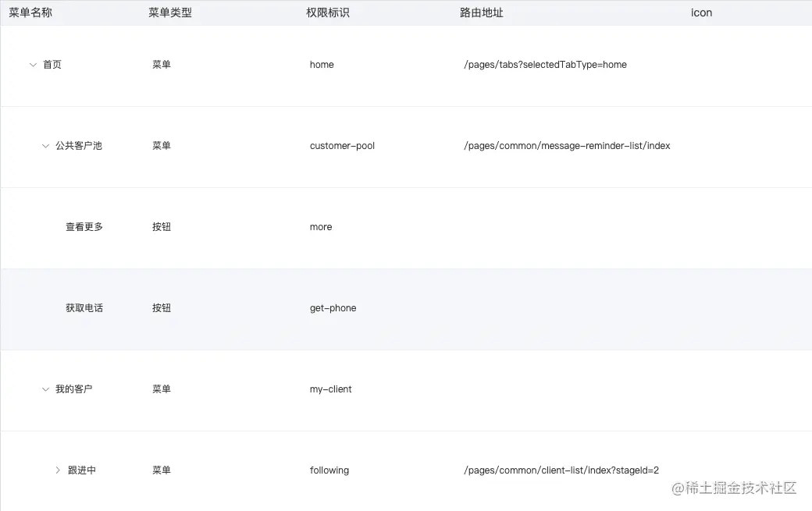Collapse the 首页 tree row

click(33, 65)
